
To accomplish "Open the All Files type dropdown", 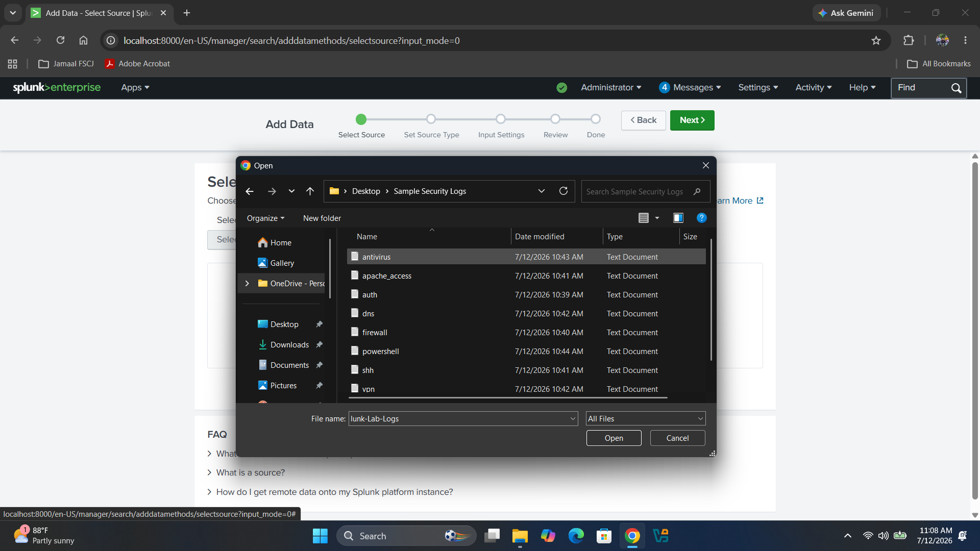I will (646, 418).
